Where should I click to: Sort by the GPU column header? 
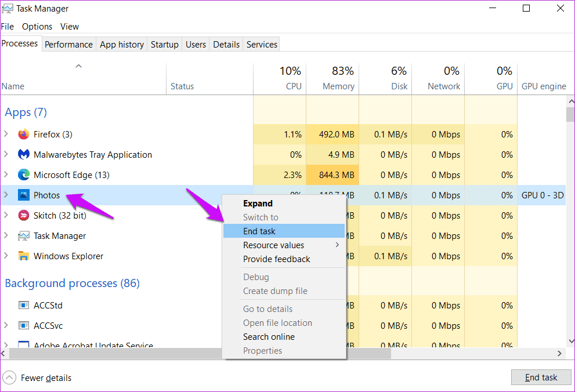pyautogui.click(x=491, y=79)
